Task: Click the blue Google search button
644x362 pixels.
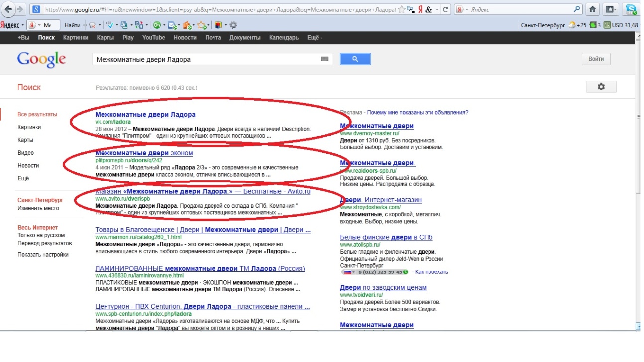Action: click(x=355, y=59)
